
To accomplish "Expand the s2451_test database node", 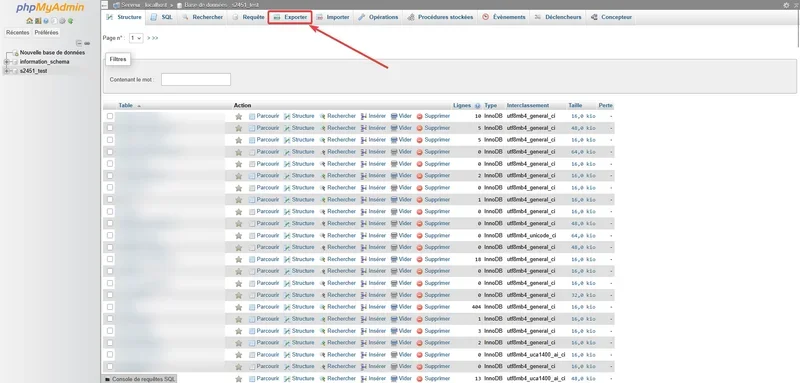I will 6,71.
